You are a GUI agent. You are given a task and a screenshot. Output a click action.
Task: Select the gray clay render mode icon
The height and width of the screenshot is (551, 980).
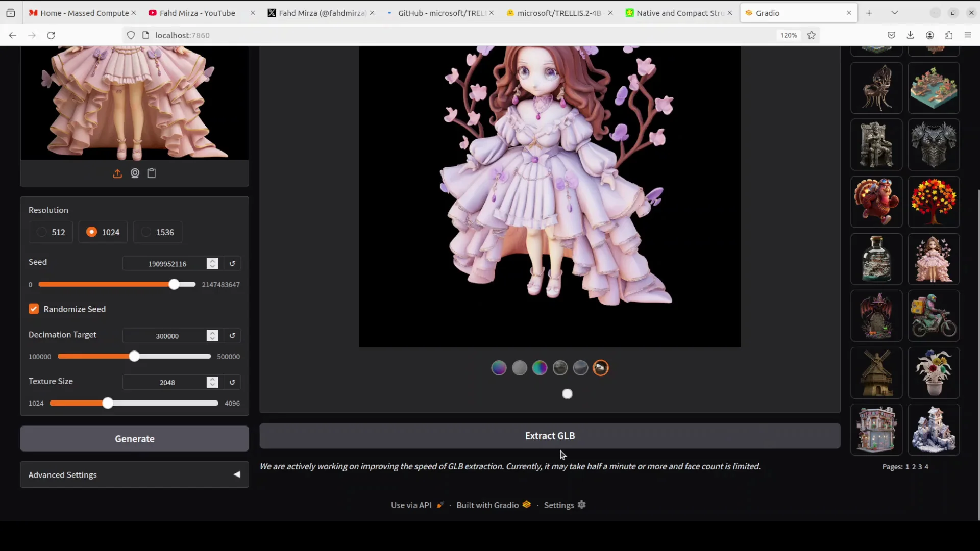click(x=519, y=368)
